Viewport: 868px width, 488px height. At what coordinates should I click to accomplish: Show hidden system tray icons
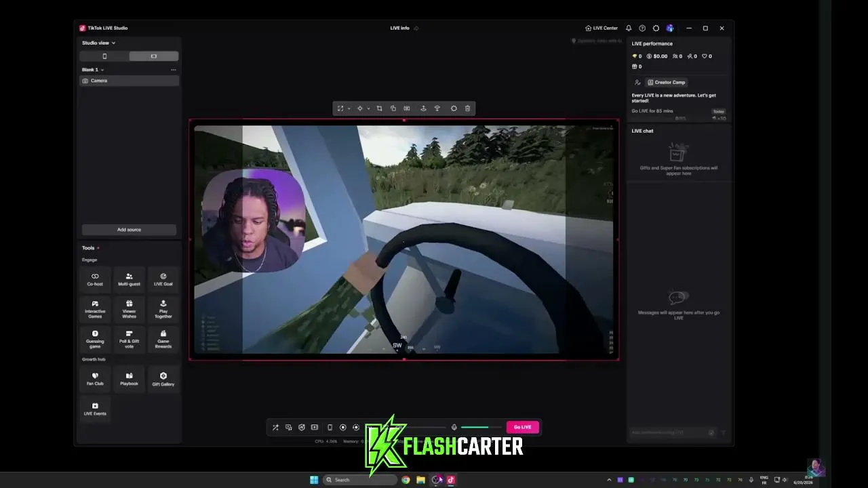click(609, 480)
